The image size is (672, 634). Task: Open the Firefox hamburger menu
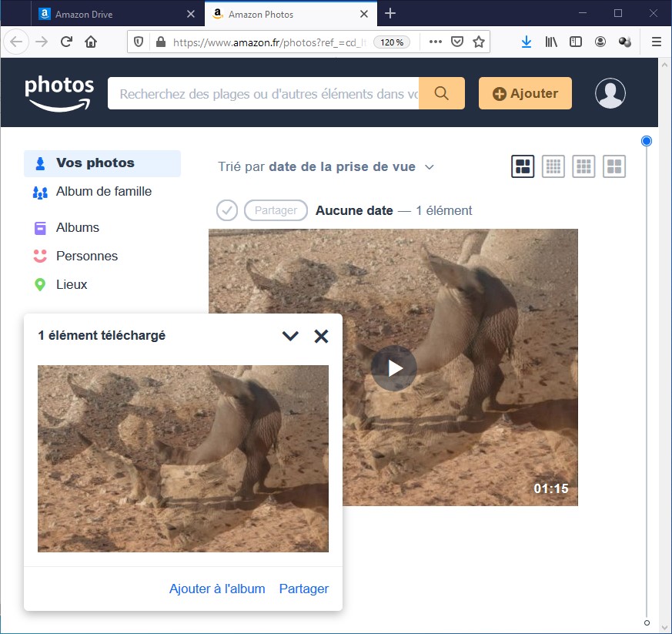click(x=656, y=42)
